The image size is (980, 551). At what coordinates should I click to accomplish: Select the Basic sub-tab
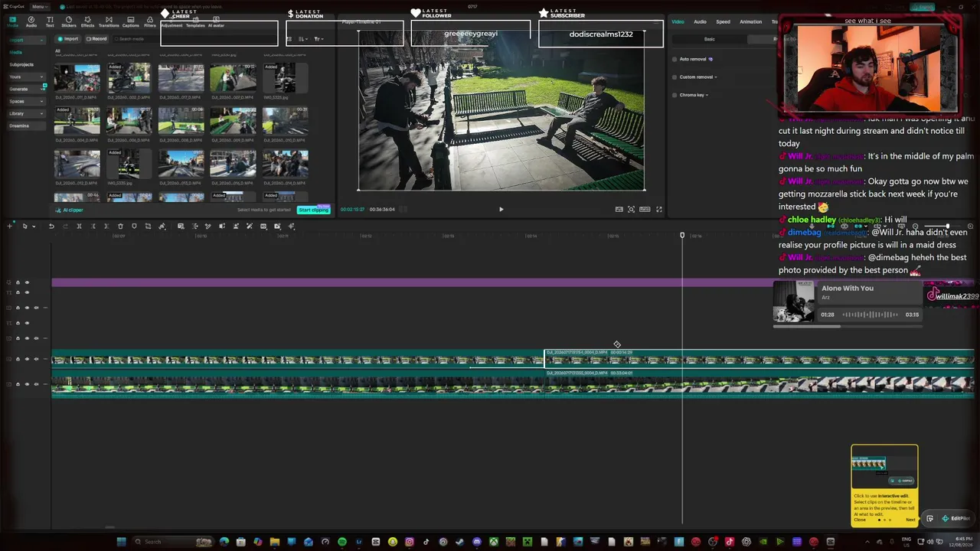pyautogui.click(x=710, y=39)
